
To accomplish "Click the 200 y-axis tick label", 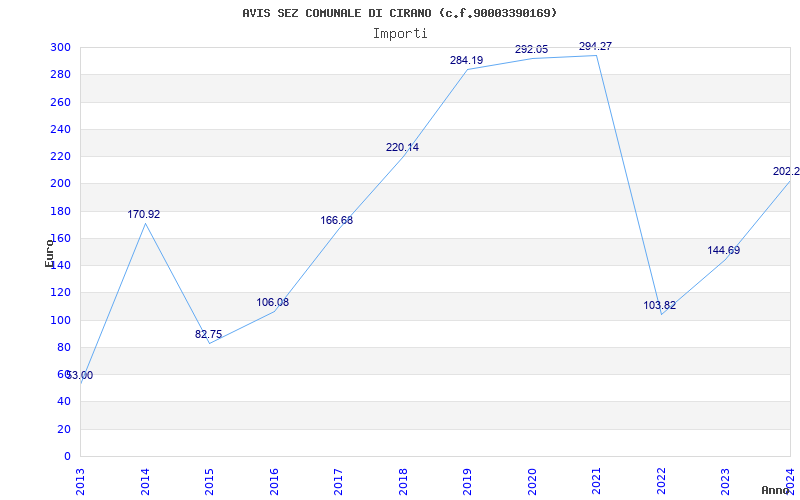I will coord(60,184).
